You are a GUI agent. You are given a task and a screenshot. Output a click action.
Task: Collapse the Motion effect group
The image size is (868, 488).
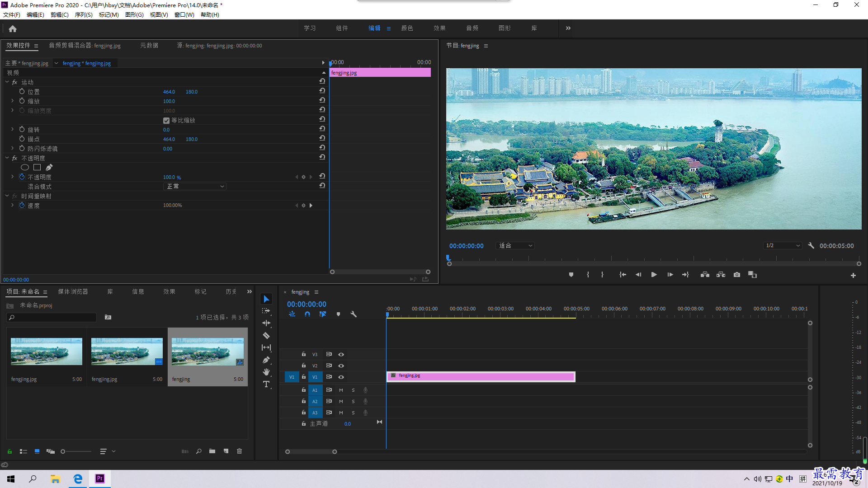(7, 82)
